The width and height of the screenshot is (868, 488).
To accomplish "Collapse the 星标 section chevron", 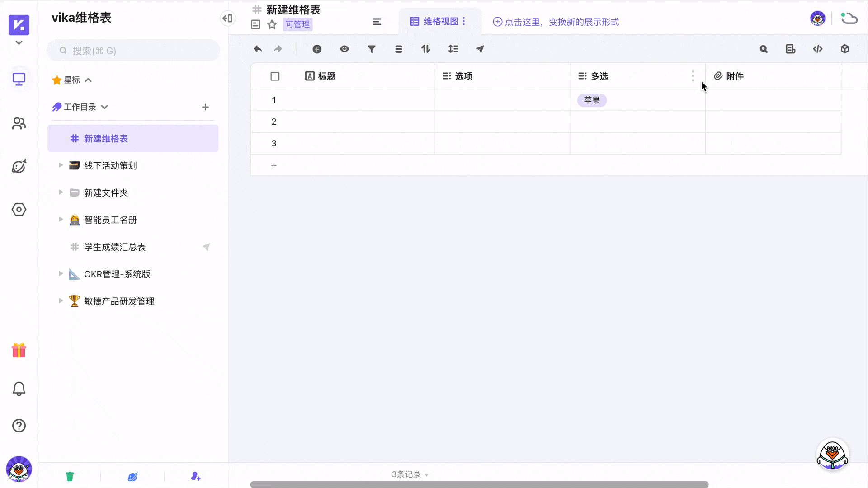I will (x=89, y=80).
